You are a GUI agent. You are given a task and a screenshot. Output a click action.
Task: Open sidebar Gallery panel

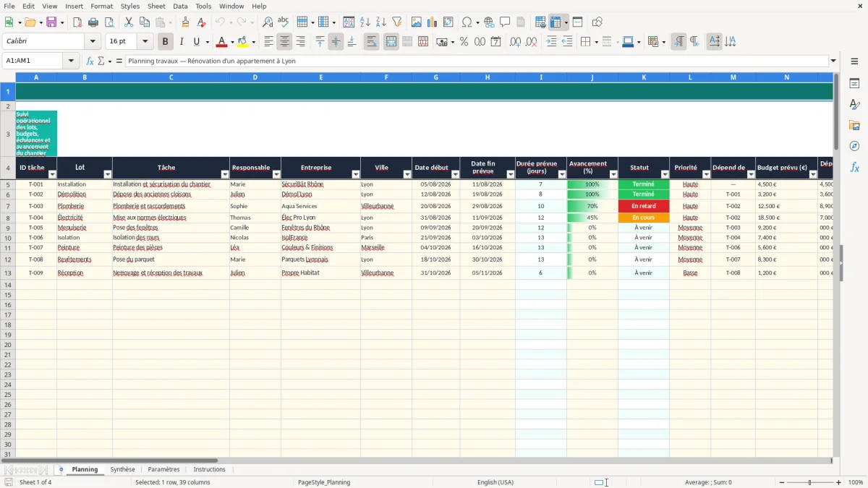854,126
